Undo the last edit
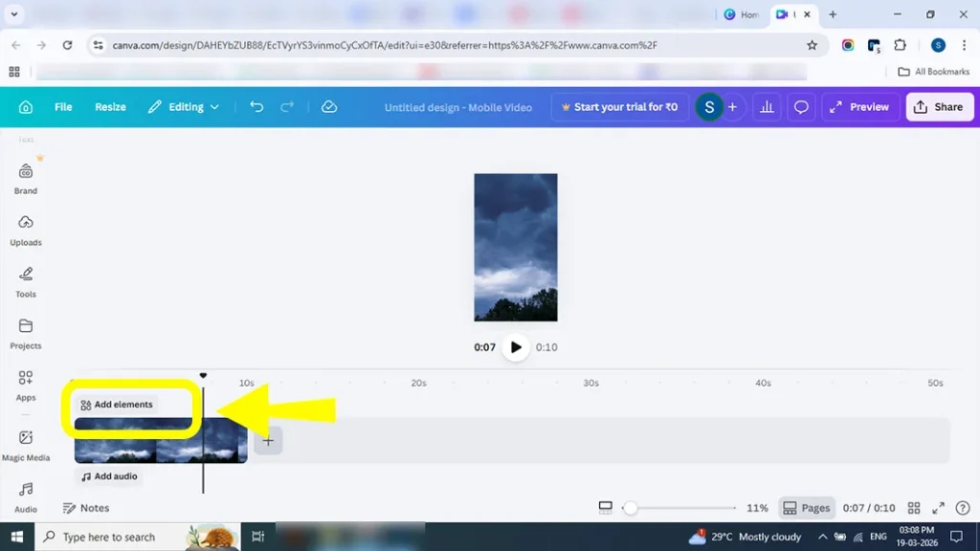This screenshot has width=980, height=551. (256, 107)
